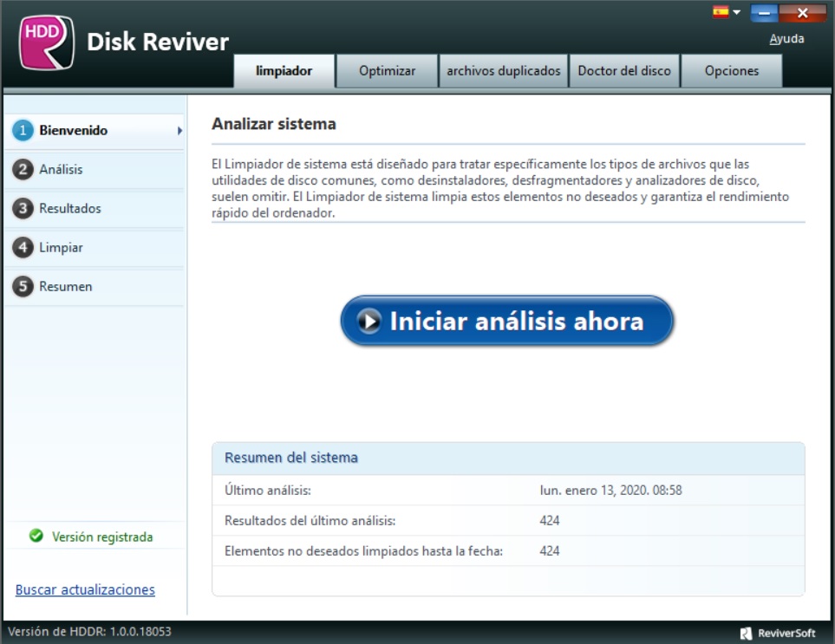Click the Disk Reviver title text

(x=158, y=42)
